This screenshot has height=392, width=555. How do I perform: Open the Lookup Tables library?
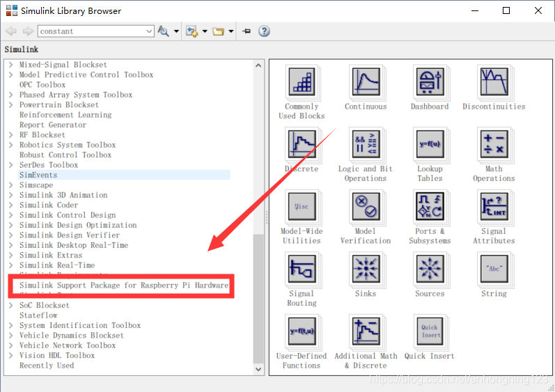[x=430, y=145]
